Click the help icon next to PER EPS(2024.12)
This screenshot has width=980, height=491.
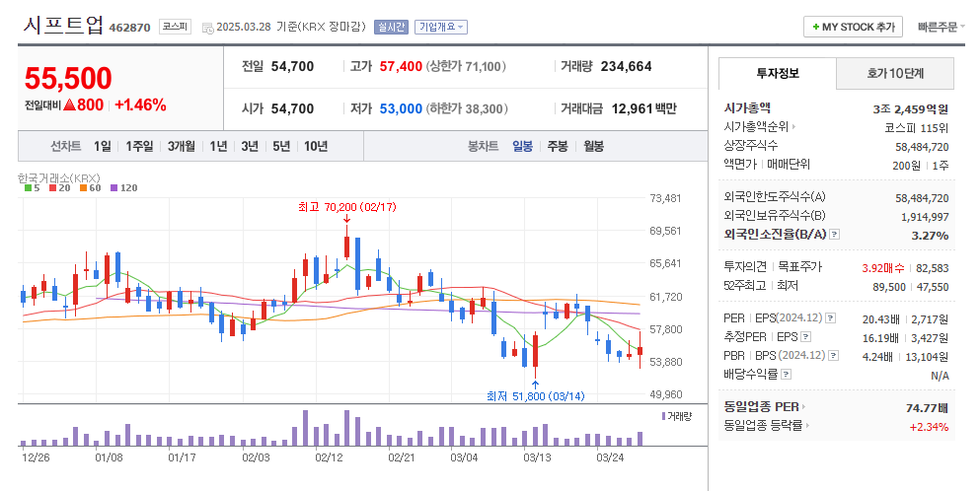click(x=830, y=317)
